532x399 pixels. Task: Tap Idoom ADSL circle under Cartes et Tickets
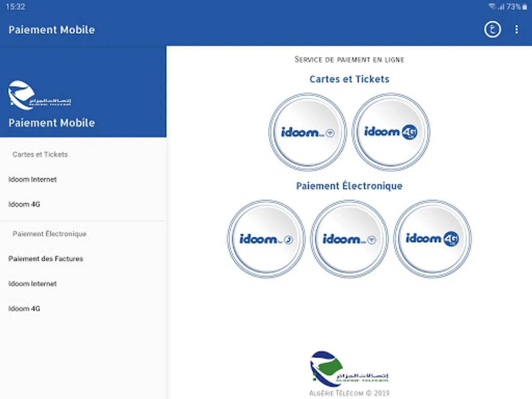307,132
